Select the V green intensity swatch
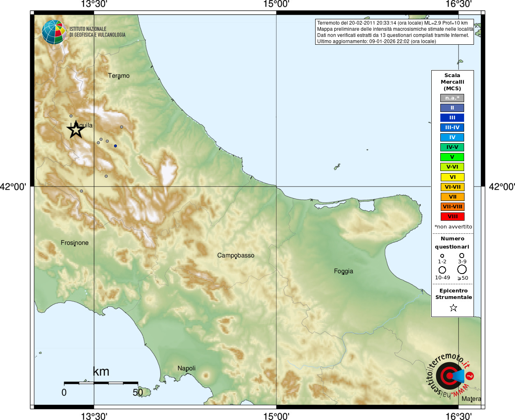515x420 pixels. point(452,157)
